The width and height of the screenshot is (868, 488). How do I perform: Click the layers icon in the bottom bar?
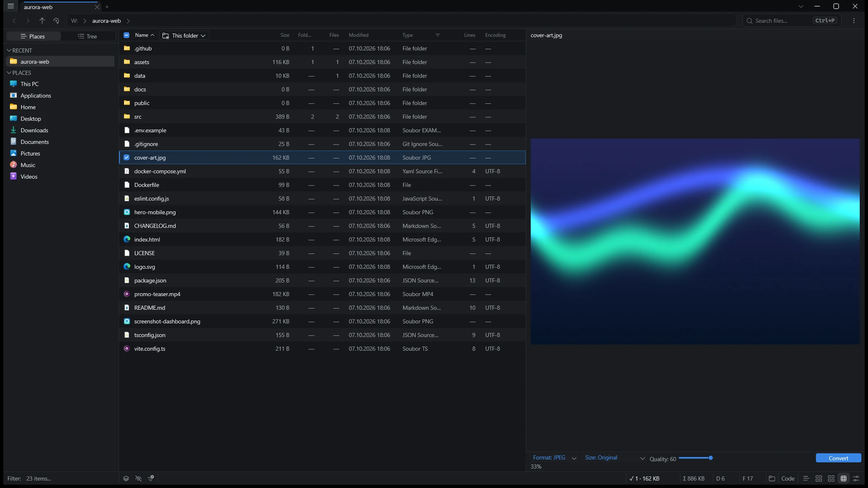[126, 478]
